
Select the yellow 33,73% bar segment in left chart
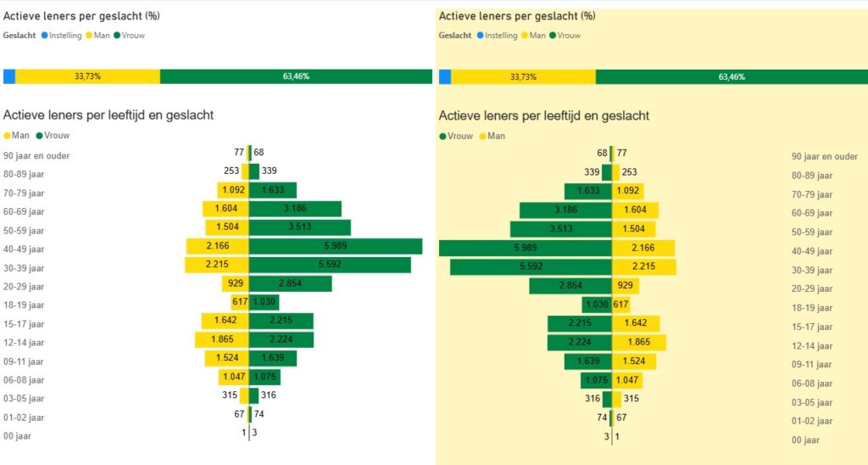tap(87, 76)
